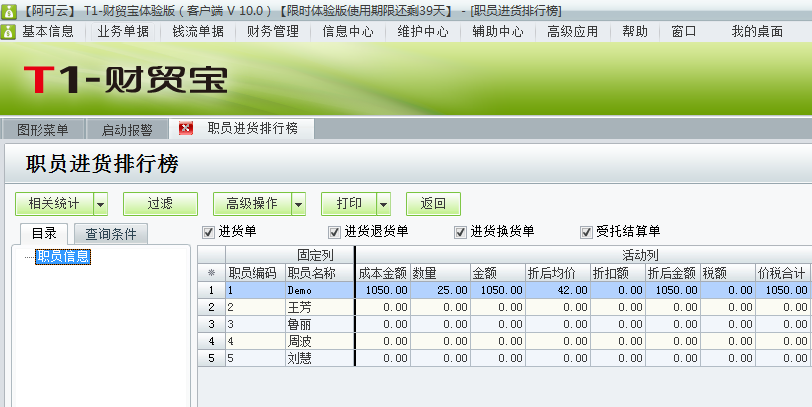Click the 金额 column header
The width and height of the screenshot is (812, 407).
tap(498, 273)
